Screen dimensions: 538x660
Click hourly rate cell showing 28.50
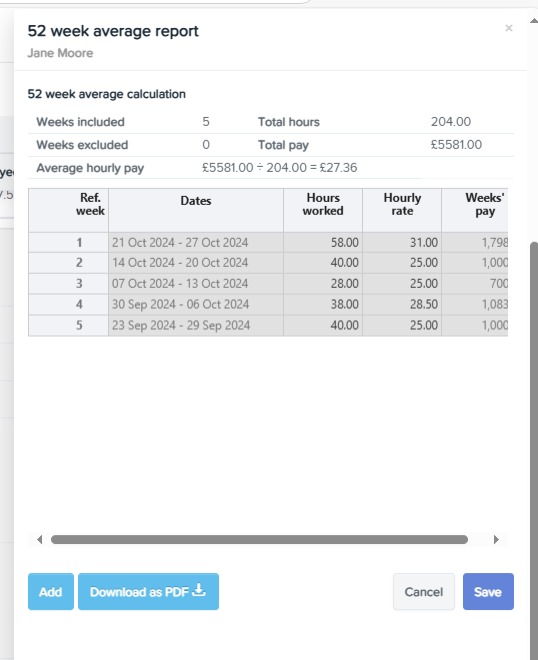pos(402,304)
